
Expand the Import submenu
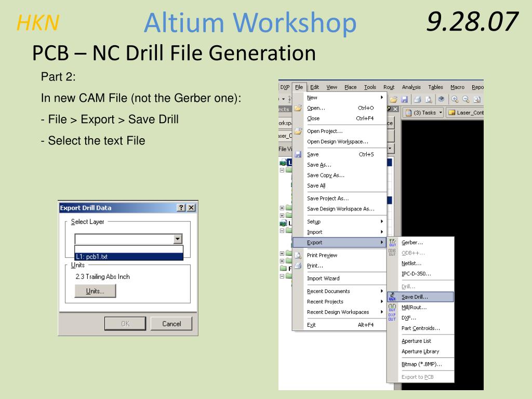[x=340, y=232]
